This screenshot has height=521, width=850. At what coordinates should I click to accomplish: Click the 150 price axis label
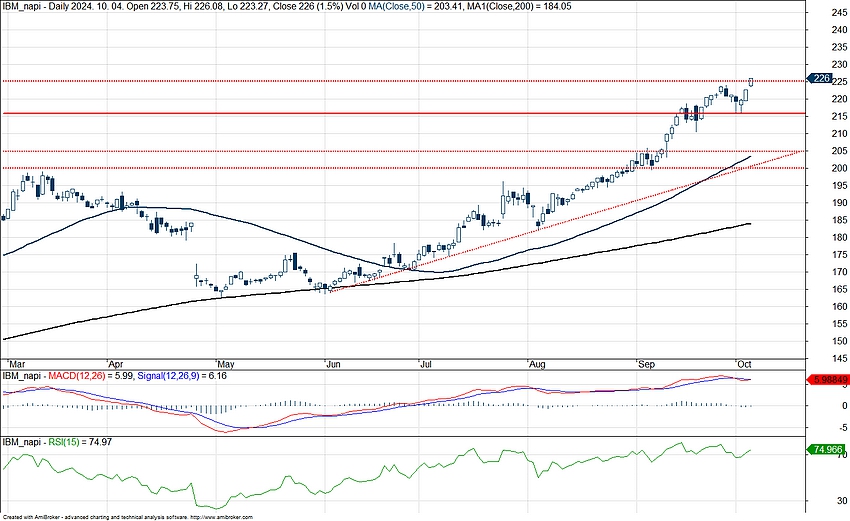(839, 342)
